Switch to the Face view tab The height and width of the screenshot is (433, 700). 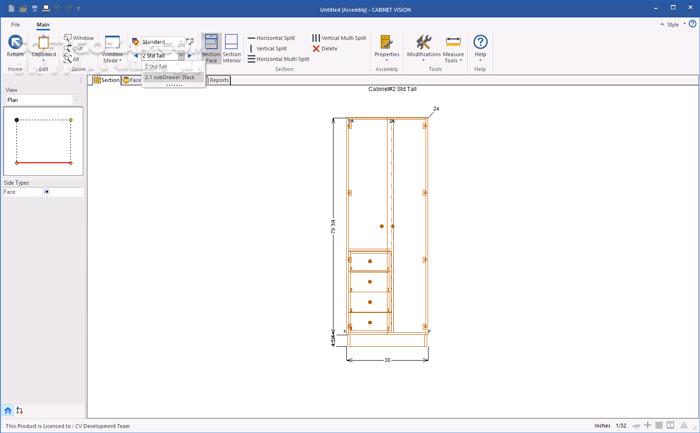[132, 80]
